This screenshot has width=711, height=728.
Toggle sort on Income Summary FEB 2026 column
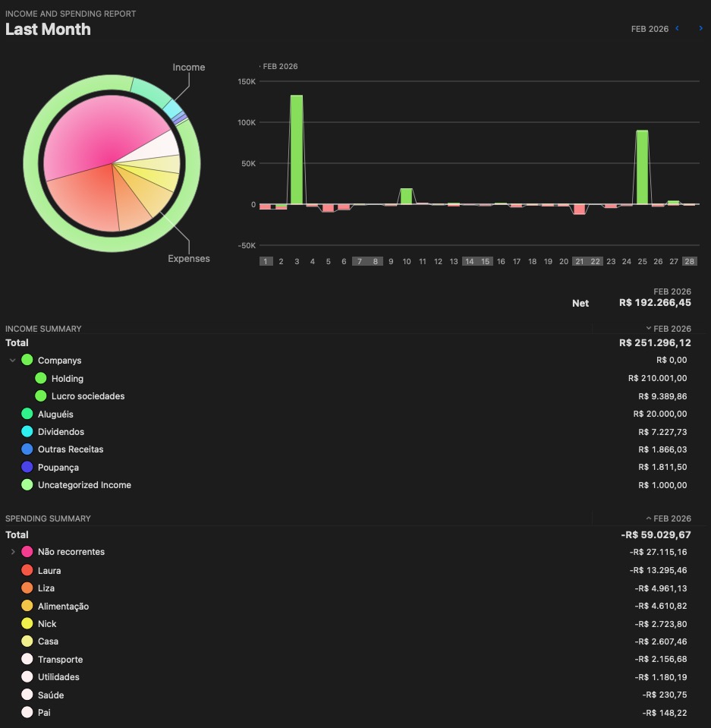[x=669, y=329]
